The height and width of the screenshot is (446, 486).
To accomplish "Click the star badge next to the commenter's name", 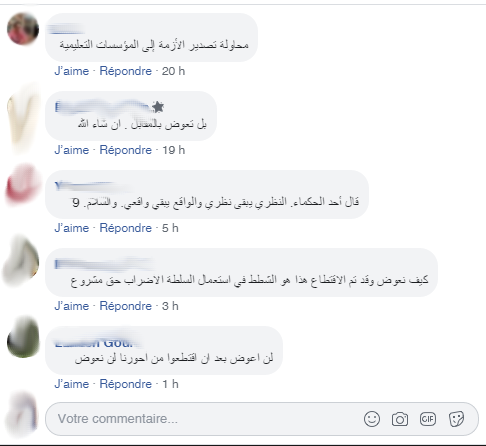I will pos(158,107).
